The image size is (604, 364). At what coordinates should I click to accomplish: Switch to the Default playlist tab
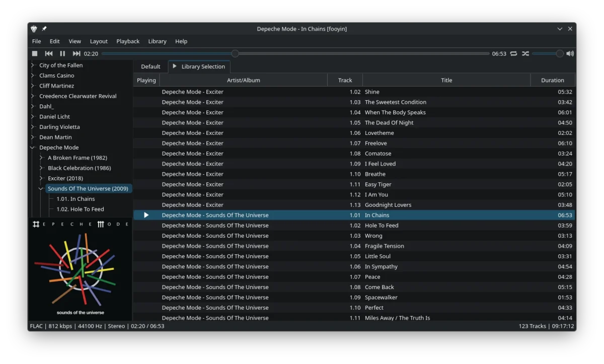[x=150, y=66]
